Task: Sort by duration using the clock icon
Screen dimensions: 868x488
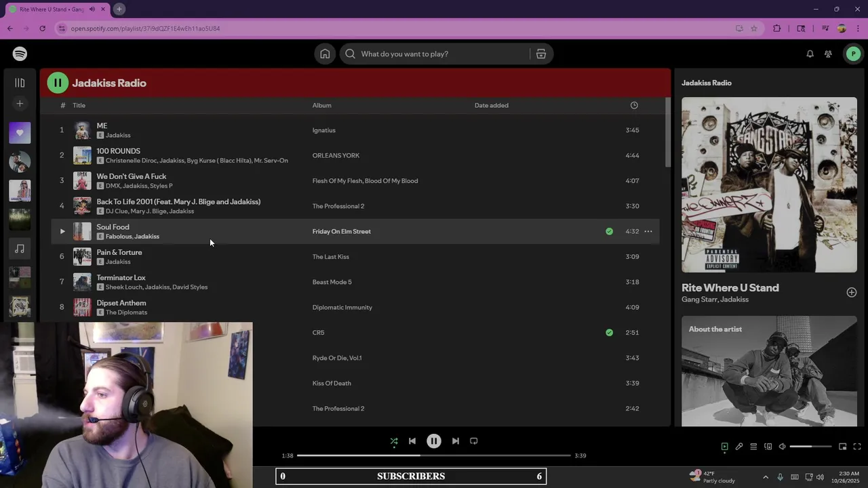Action: [x=634, y=105]
